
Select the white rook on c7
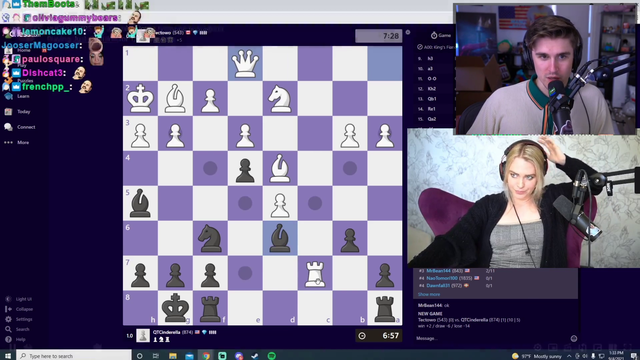pos(315,273)
